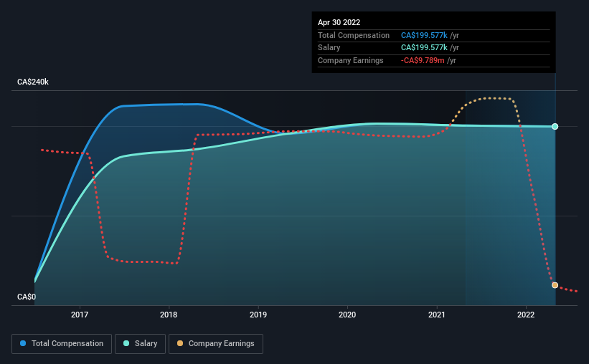Click the orange Company Earnings data point marker
Viewport: 589px width, 364px height.
point(555,285)
